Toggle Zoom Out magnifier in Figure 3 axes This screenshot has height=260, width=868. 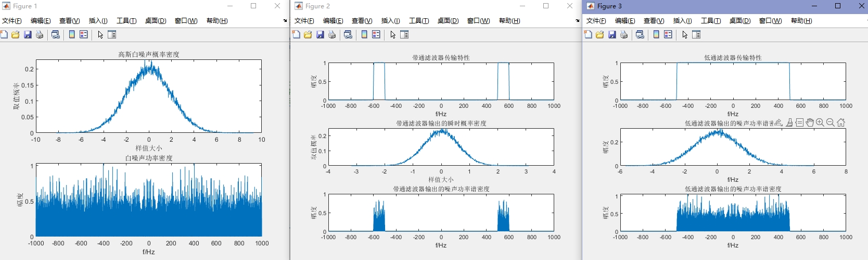[831, 122]
